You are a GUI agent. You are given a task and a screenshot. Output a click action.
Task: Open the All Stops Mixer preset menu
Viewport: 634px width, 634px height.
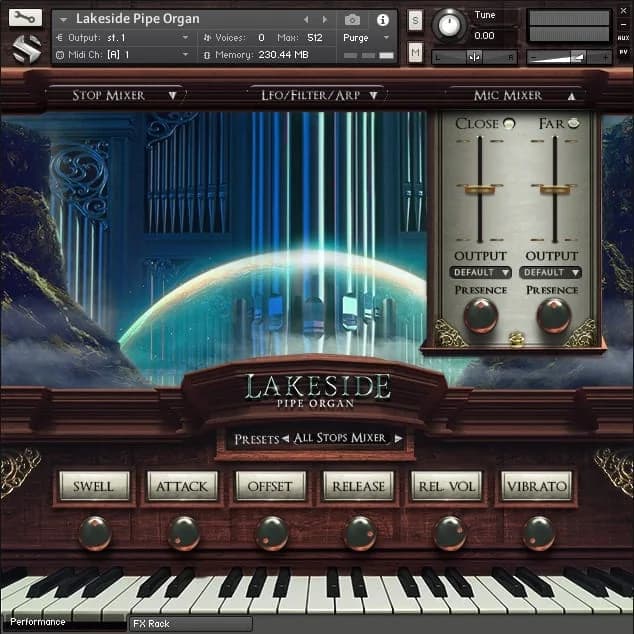[x=340, y=438]
